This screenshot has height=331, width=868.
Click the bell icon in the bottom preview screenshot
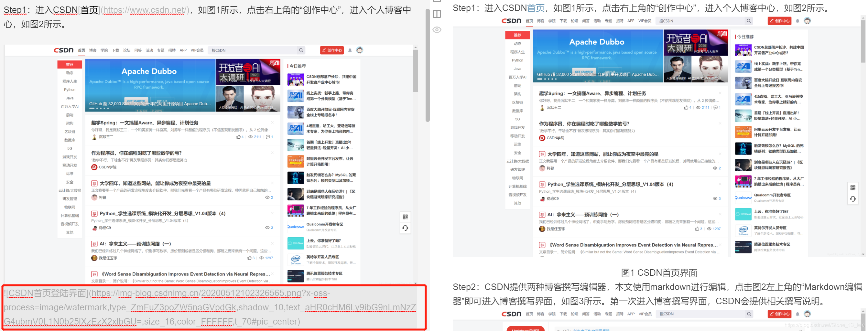pos(797,314)
